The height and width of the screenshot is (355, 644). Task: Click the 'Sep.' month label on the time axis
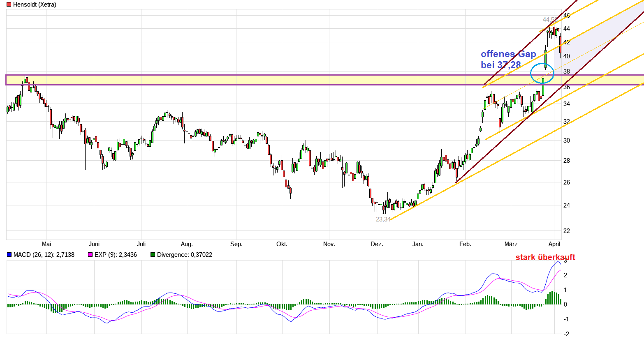point(236,244)
